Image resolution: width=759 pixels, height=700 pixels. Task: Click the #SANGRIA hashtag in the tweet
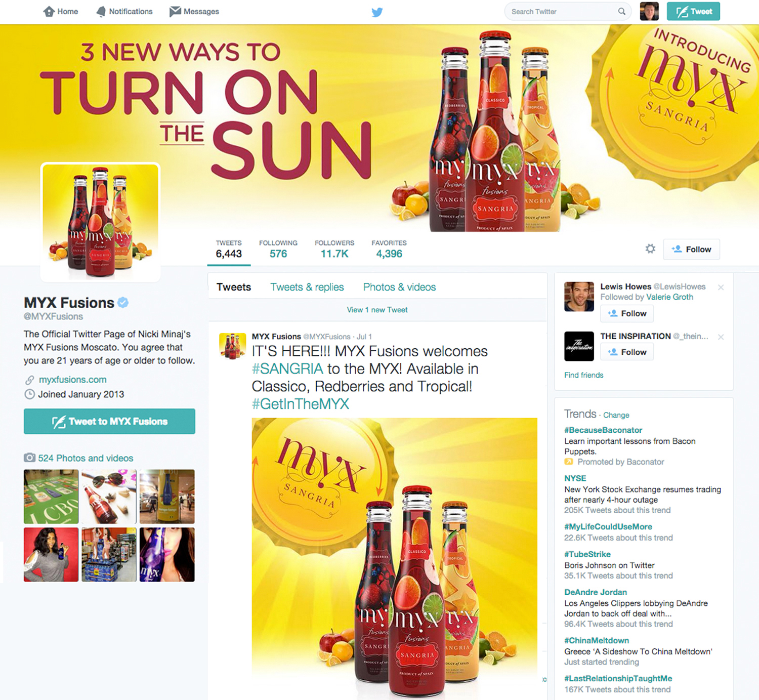287,369
